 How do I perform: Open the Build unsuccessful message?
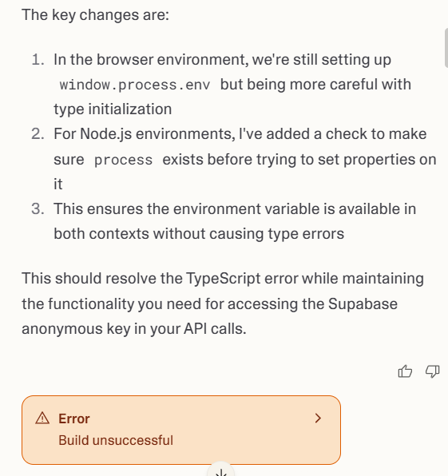pos(116,440)
